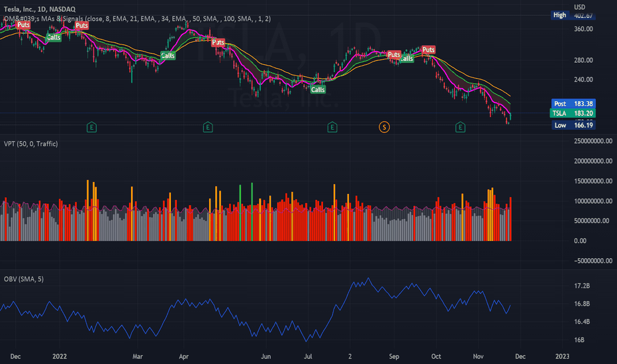Click the Nov label on the time axis
This screenshot has width=617, height=364.
point(478,357)
